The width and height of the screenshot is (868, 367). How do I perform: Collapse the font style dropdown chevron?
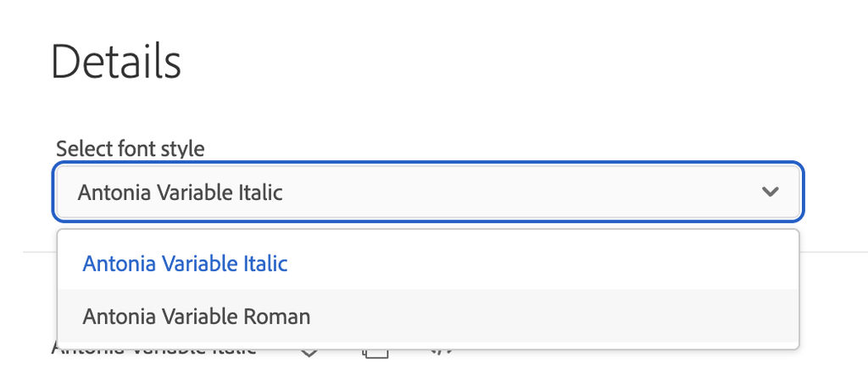tap(770, 192)
